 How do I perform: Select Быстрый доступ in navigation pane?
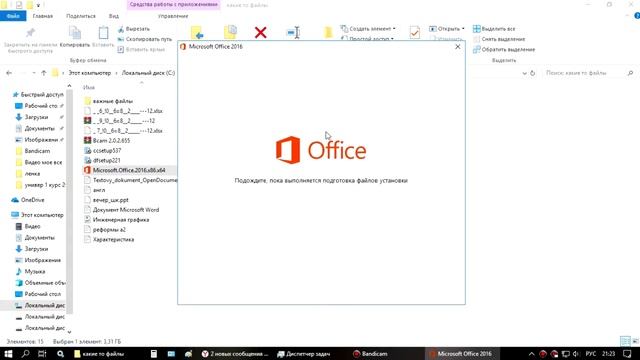click(x=38, y=94)
